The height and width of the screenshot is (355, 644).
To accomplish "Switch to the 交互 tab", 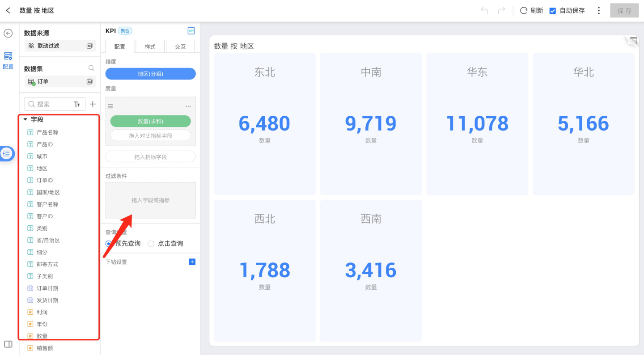I will (180, 46).
